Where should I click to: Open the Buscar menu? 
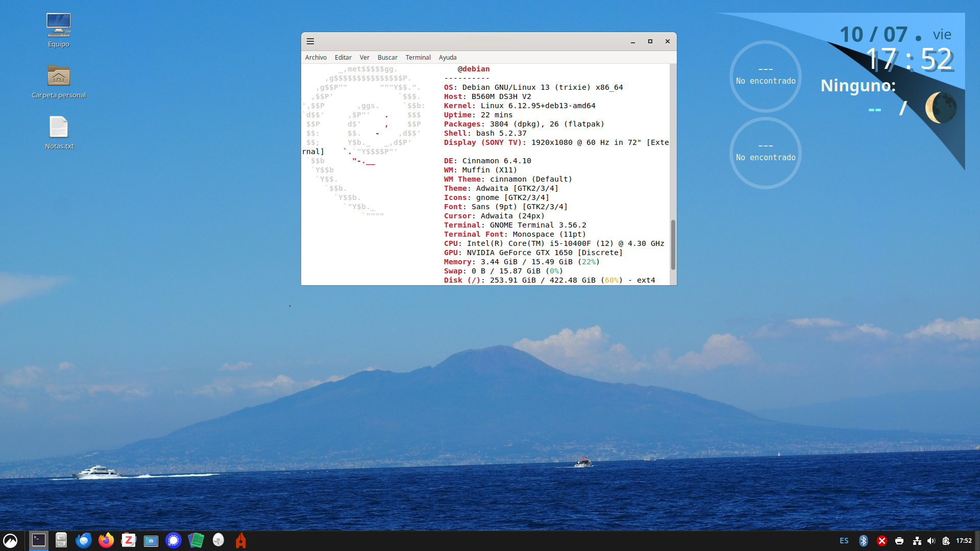(x=387, y=58)
